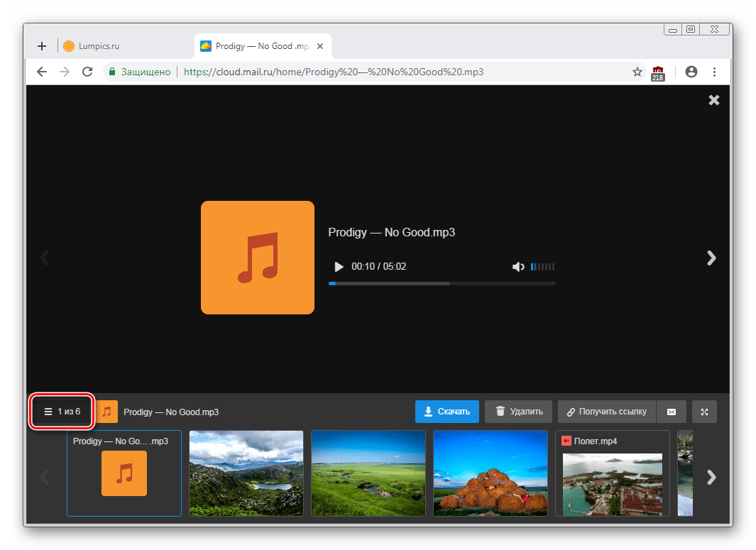Select the mountain lake photo thumbnail
This screenshot has width=756, height=550.
tap(246, 473)
